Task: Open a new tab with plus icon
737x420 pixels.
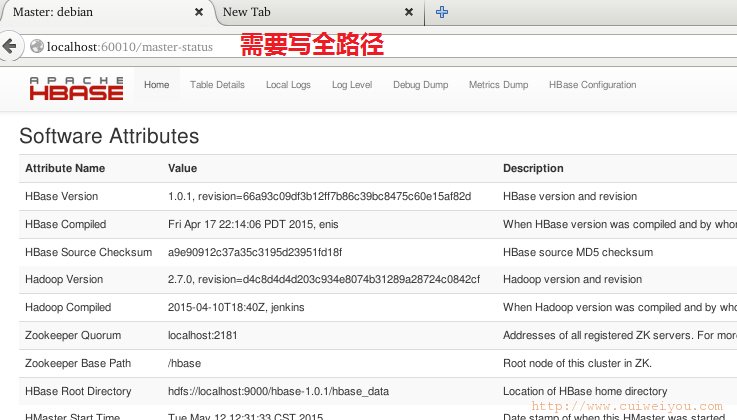Action: 441,12
